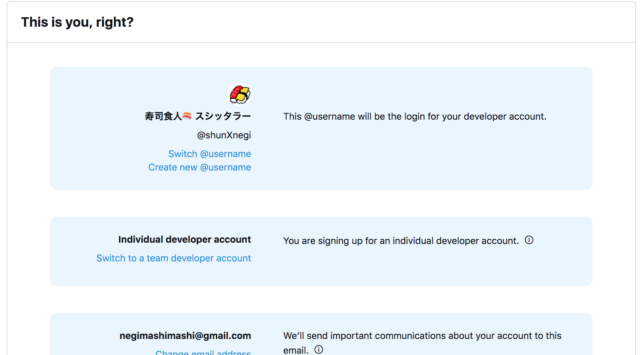Click the display name 寿司食人 スシッタラー
Viewport: 644px width, 355px height.
click(198, 116)
